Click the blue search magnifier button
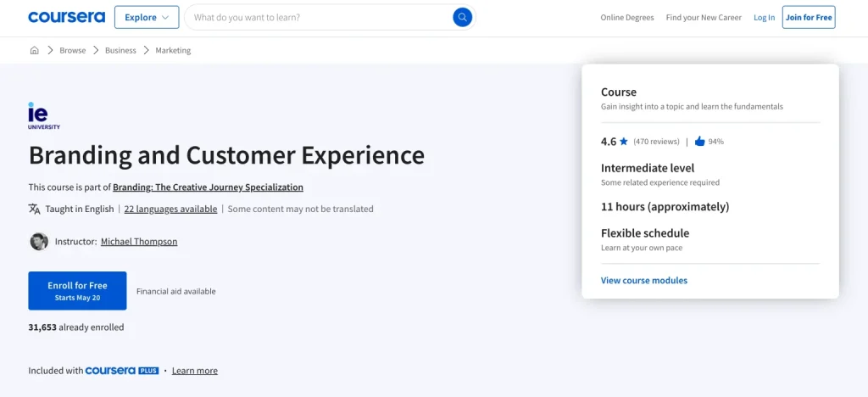This screenshot has width=868, height=397. (x=462, y=17)
